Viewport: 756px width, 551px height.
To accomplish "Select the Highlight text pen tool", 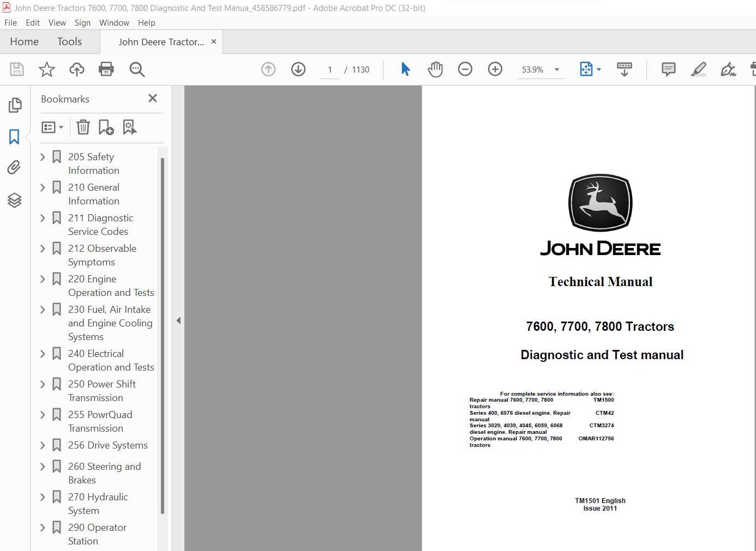I will tap(699, 69).
